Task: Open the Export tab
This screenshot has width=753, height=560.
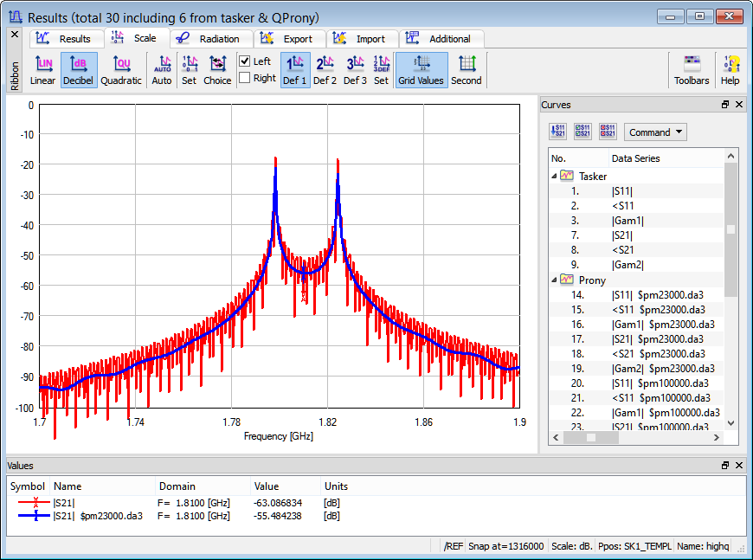Action: [x=292, y=39]
